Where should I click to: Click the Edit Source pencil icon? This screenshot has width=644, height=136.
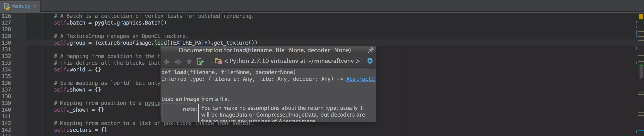pos(200,62)
